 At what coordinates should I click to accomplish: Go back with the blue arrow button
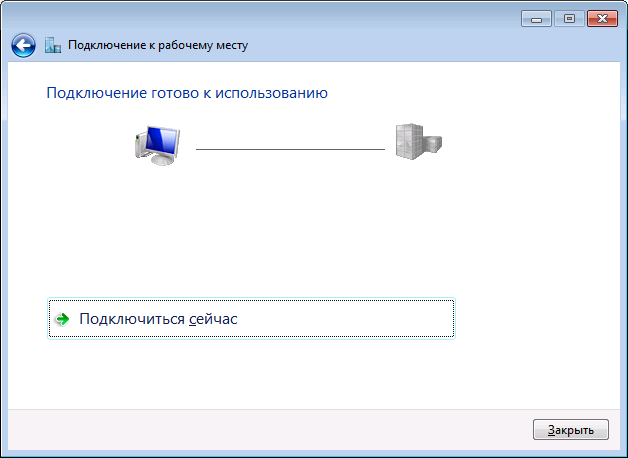23,45
